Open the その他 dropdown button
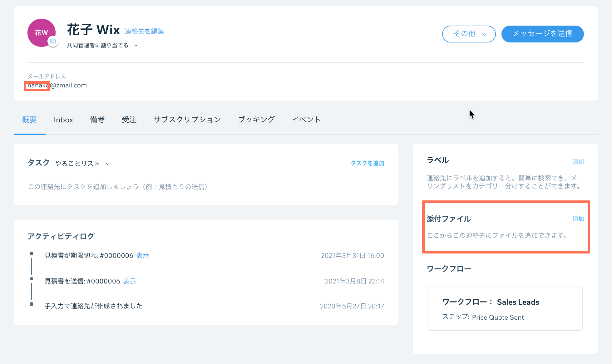This screenshot has width=612, height=364. 469,34
